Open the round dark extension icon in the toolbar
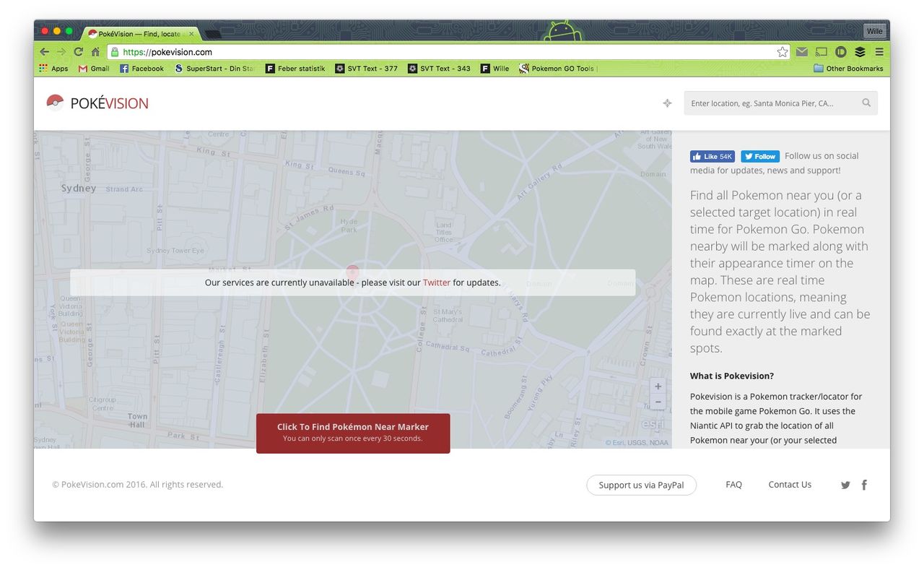Image resolution: width=924 pixels, height=570 pixels. [x=841, y=52]
